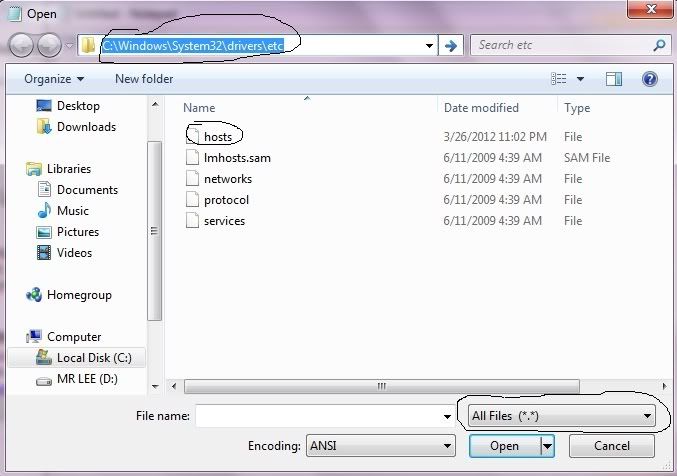Click the search magnifier icon
The height and width of the screenshot is (476, 677).
(x=659, y=45)
